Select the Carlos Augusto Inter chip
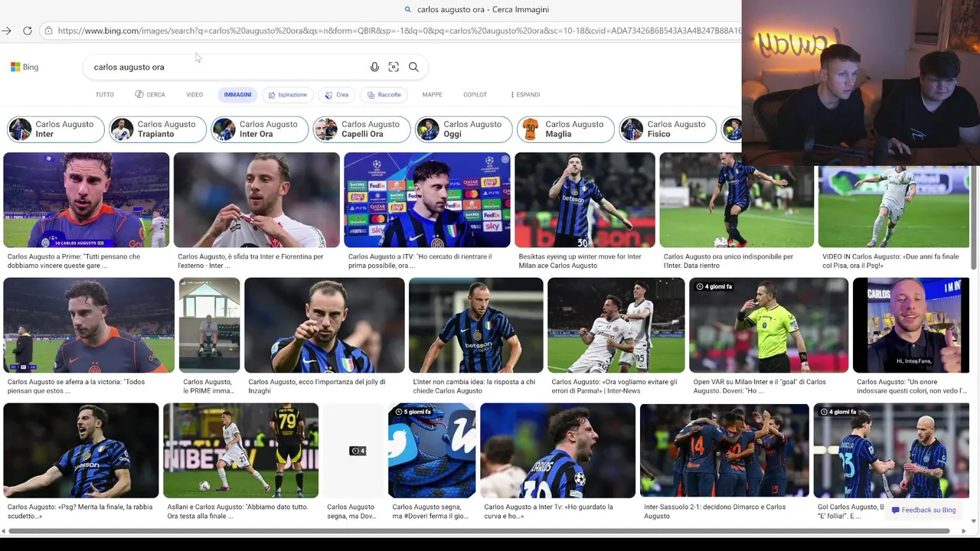 click(x=55, y=129)
